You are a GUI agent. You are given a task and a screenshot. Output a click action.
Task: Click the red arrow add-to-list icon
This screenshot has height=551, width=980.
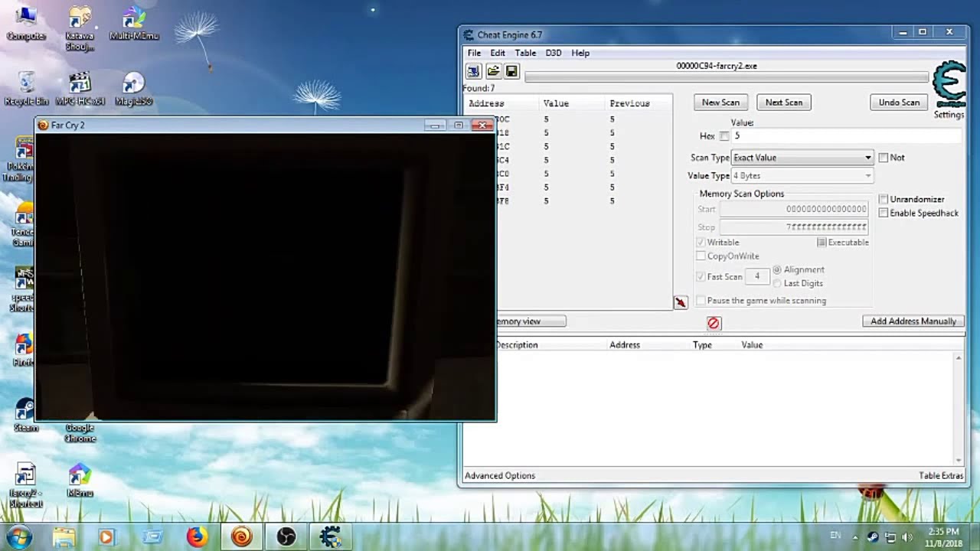pos(680,303)
